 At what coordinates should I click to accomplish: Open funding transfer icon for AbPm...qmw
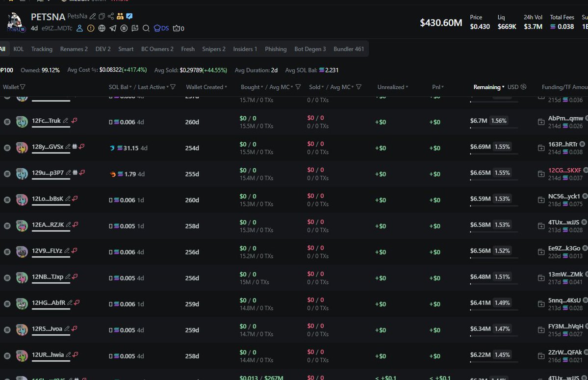[x=541, y=122]
